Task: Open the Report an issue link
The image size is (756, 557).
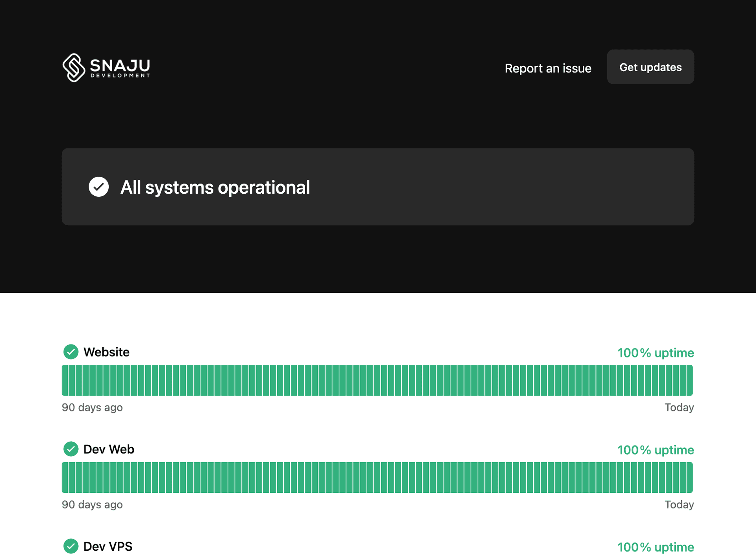Action: pos(548,68)
